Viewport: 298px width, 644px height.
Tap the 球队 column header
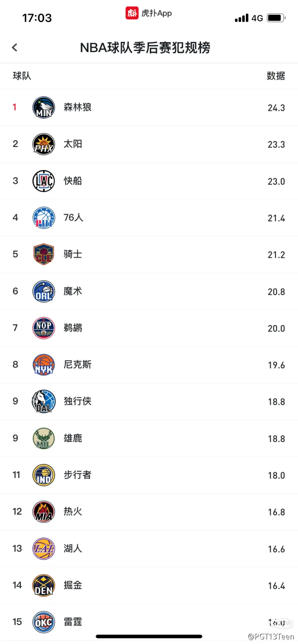pos(22,76)
